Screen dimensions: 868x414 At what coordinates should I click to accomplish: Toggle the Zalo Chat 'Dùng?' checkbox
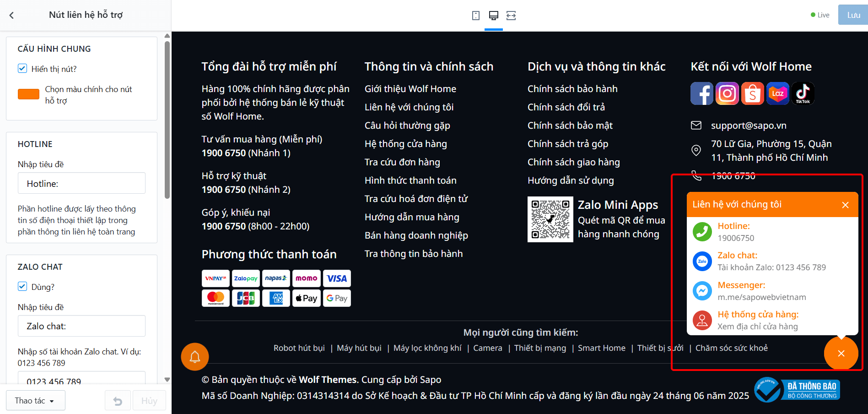coord(22,287)
